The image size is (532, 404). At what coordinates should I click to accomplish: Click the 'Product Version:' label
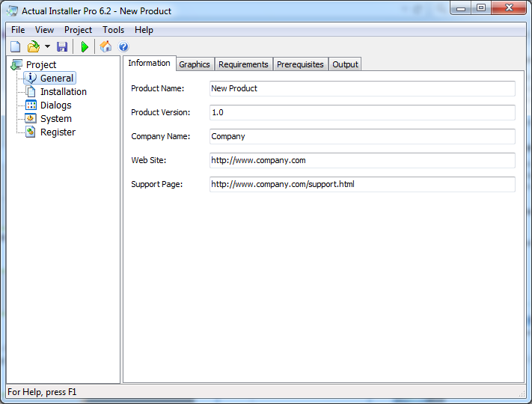pyautogui.click(x=160, y=112)
